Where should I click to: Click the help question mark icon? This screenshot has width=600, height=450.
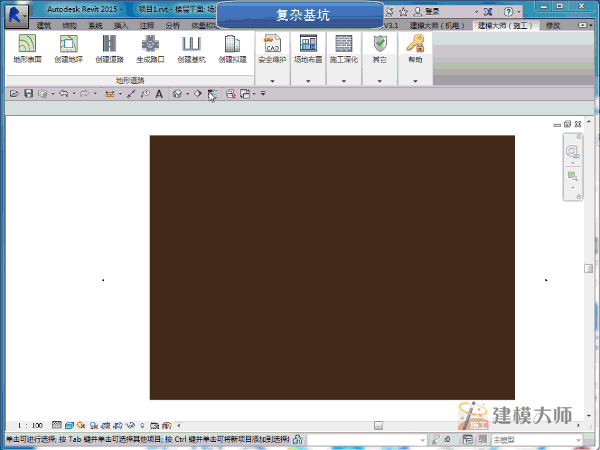point(508,12)
